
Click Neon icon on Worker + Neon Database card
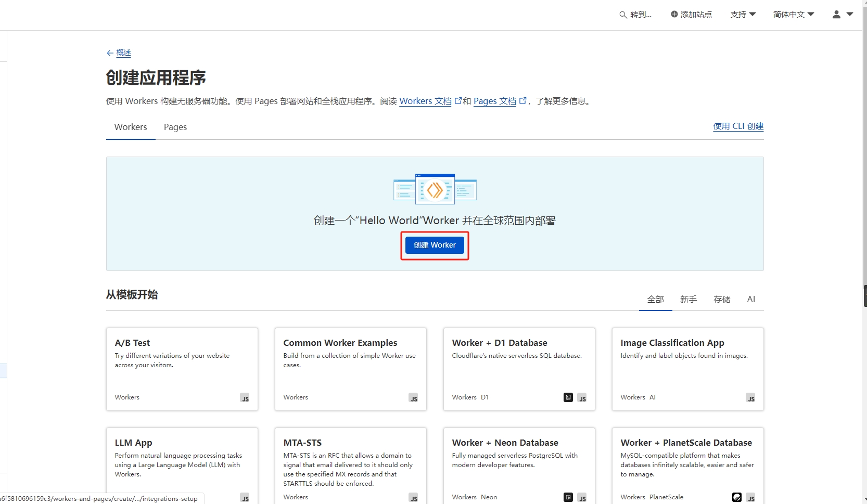[x=568, y=497]
